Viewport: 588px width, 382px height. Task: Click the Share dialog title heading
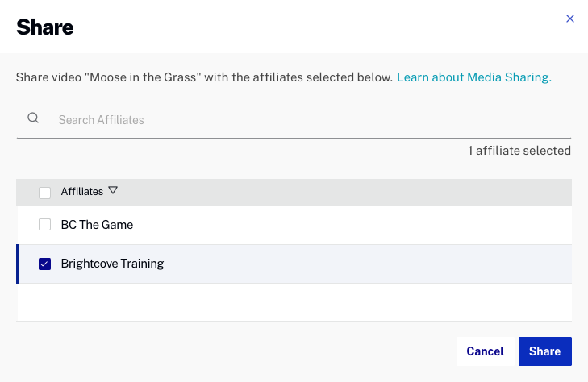click(45, 27)
